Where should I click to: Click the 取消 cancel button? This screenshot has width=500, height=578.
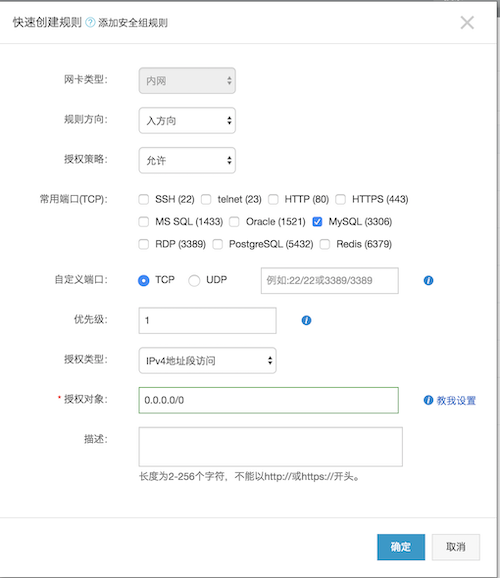[x=456, y=547]
